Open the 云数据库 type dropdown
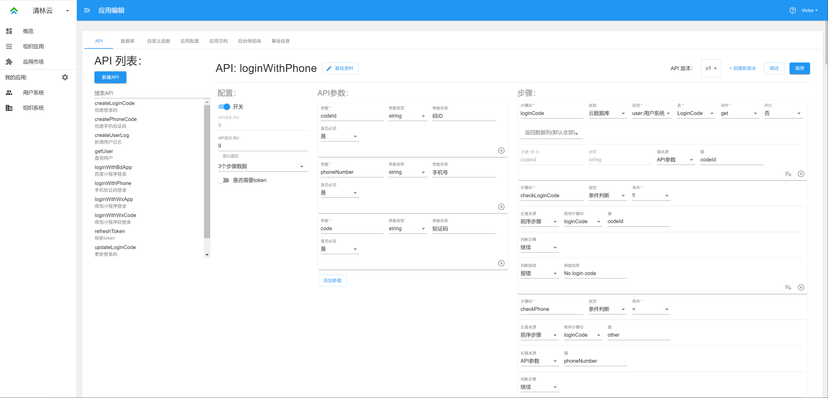This screenshot has width=828, height=398. tap(607, 113)
